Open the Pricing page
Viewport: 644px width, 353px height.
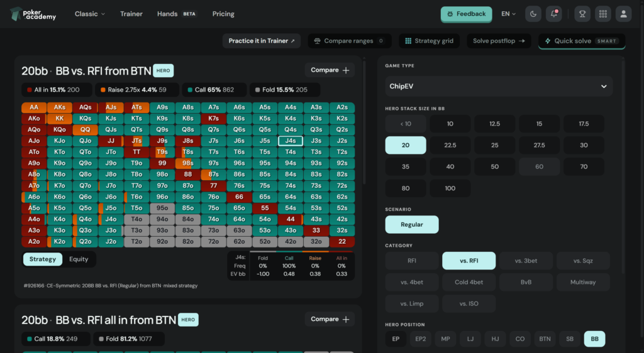(x=223, y=14)
